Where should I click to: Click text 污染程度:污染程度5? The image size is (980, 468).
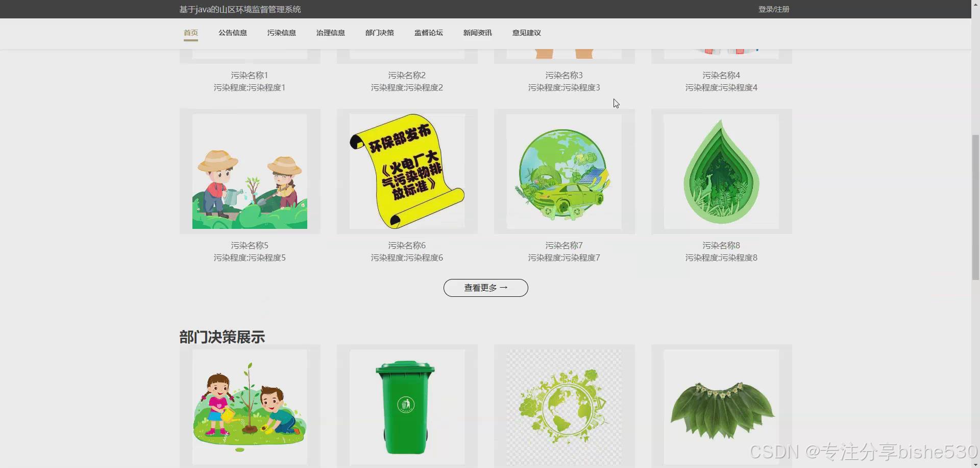pos(250,258)
